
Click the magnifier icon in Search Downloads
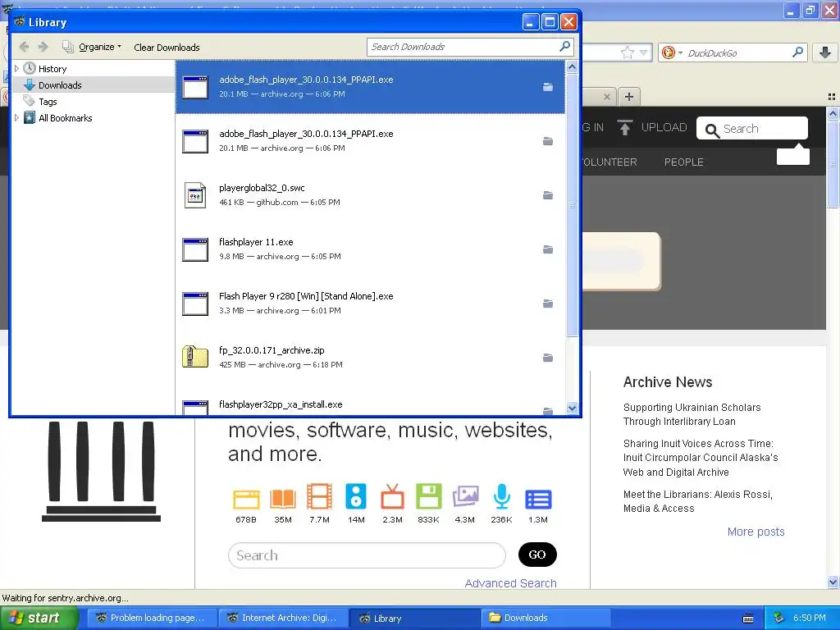coord(564,47)
